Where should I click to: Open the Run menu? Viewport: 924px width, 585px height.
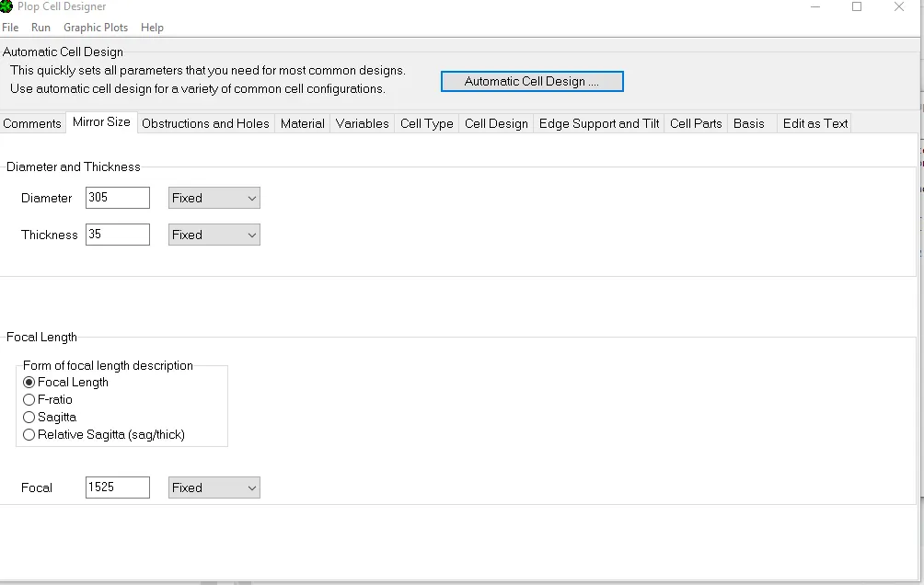coord(40,28)
